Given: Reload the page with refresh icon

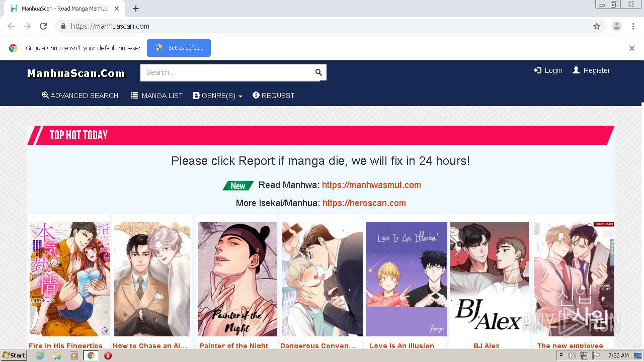Looking at the screenshot, I should click(43, 26).
